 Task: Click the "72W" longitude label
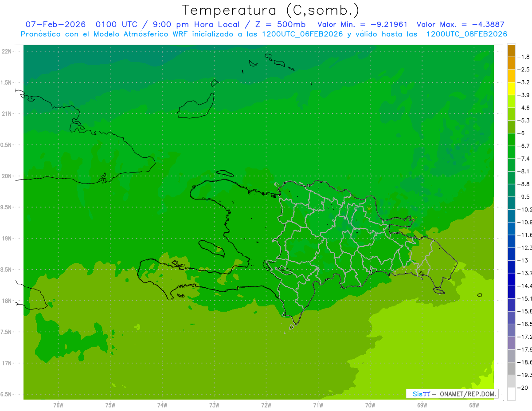[266, 405]
